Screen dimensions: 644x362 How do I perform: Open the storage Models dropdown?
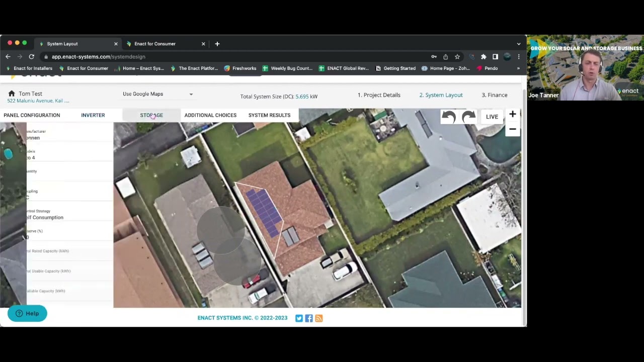(69, 155)
